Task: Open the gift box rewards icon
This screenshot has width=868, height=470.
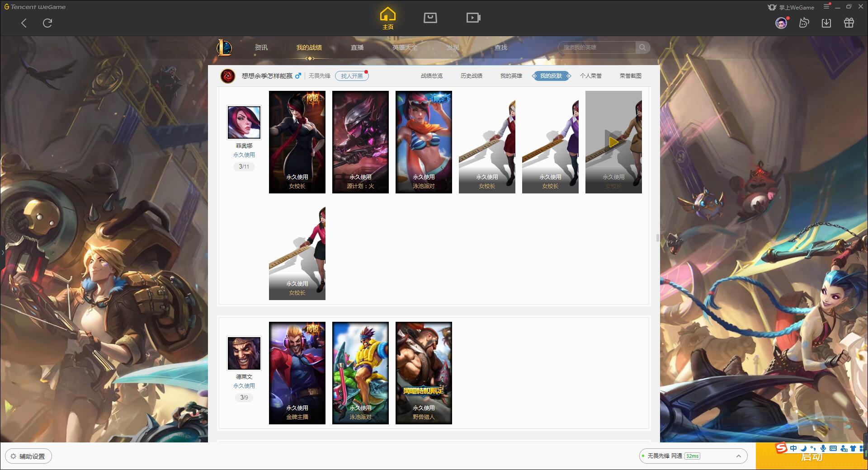Action: (849, 23)
